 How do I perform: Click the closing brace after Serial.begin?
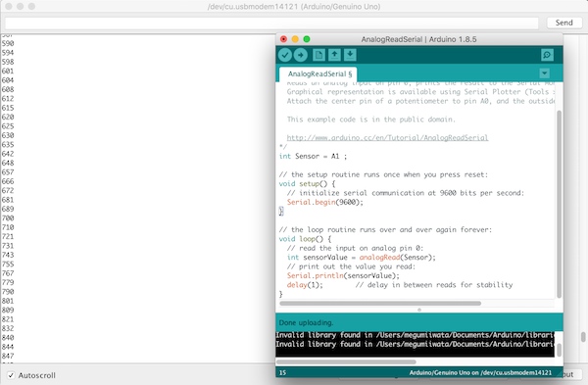tap(281, 212)
